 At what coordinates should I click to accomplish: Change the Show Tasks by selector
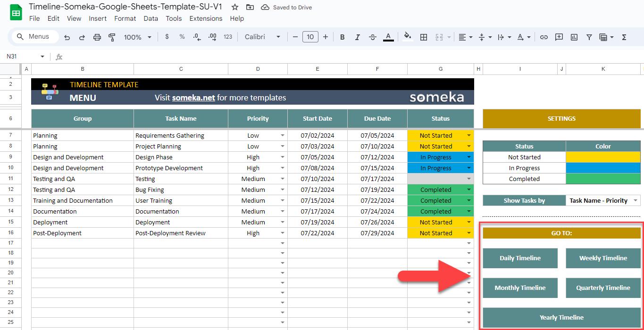tap(603, 200)
